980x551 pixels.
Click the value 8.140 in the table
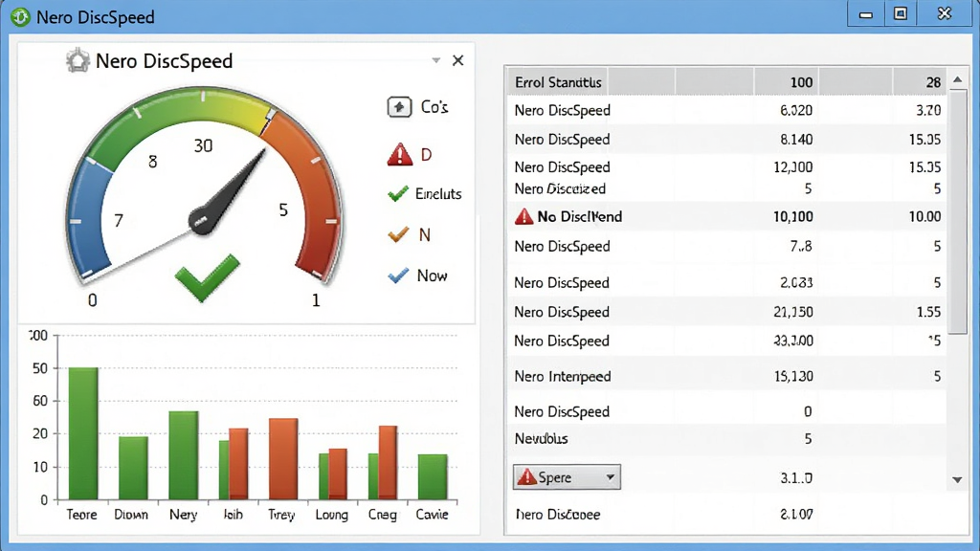point(796,140)
